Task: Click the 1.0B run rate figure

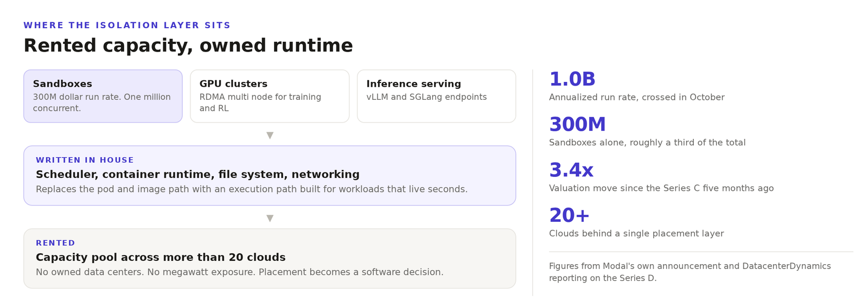Action: pos(572,79)
